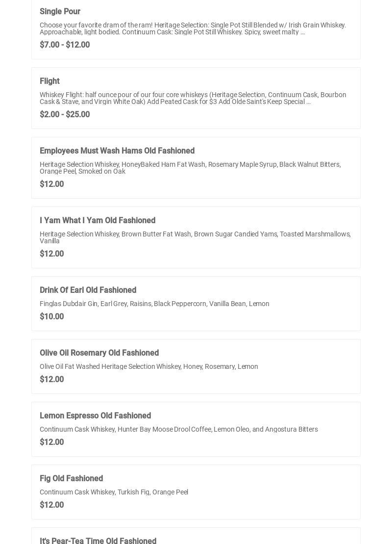The height and width of the screenshot is (544, 392).
Task: Select Olive Oil Rosemary Old Fashioned
Action: coord(99,353)
